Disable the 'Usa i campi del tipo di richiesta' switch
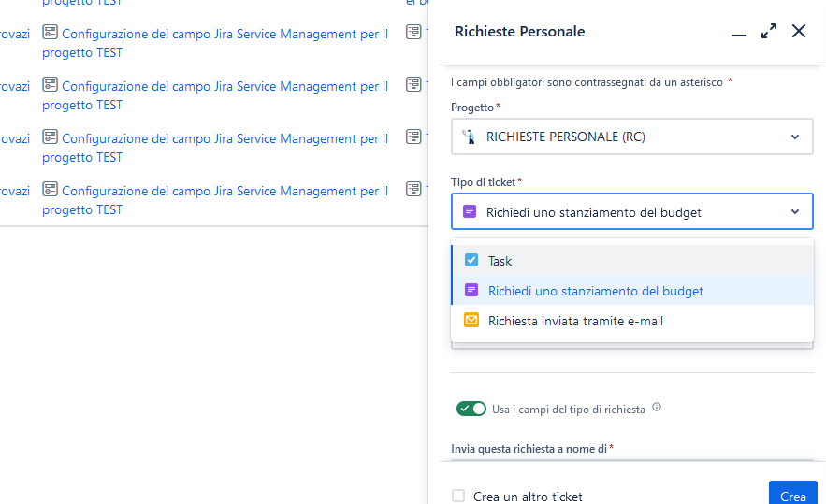Image resolution: width=826 pixels, height=504 pixels. pyautogui.click(x=471, y=409)
